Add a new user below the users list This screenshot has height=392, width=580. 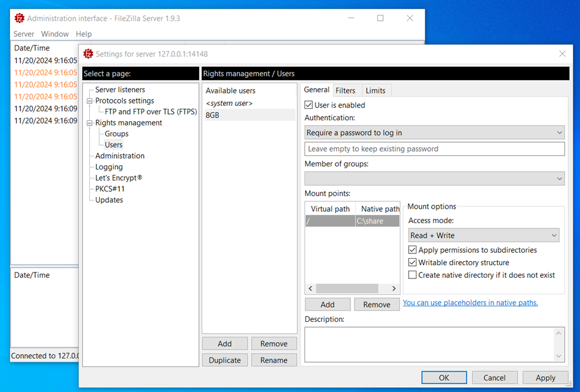[224, 344]
